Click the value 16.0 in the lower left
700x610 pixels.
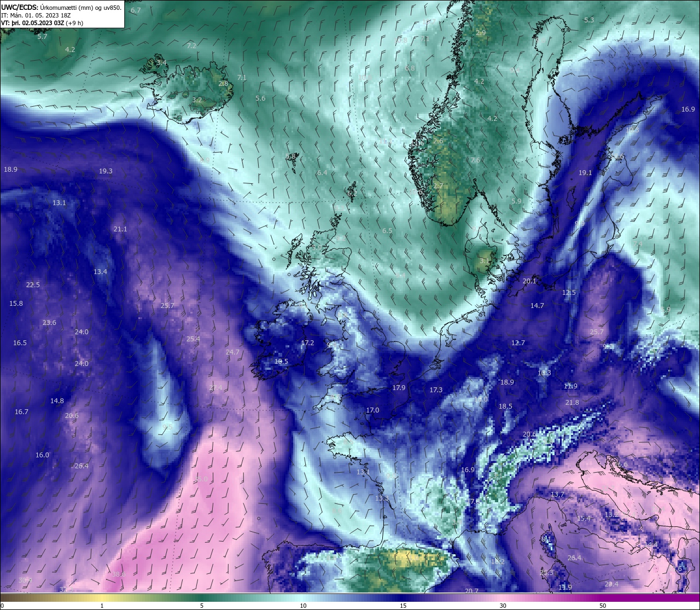(42, 455)
